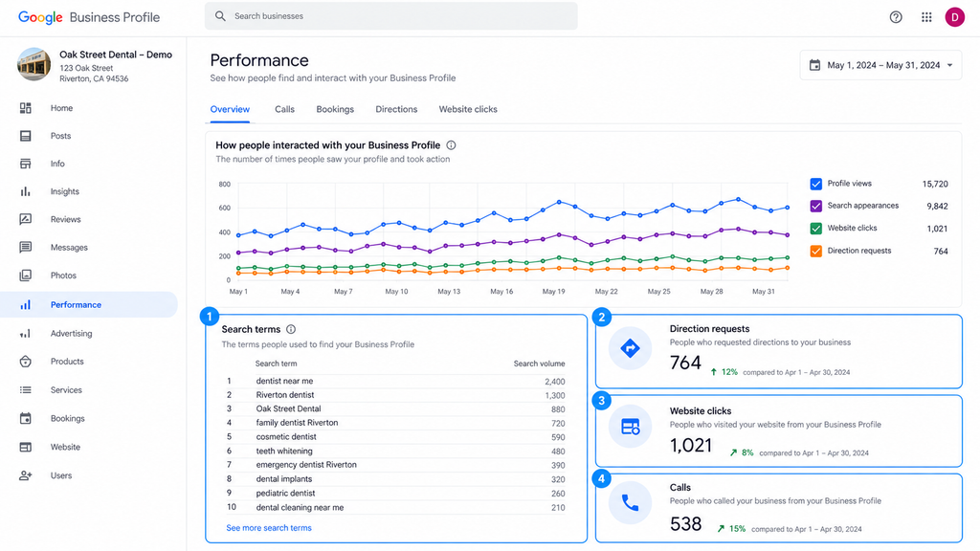Open the Google apps grid icon

[x=926, y=17]
